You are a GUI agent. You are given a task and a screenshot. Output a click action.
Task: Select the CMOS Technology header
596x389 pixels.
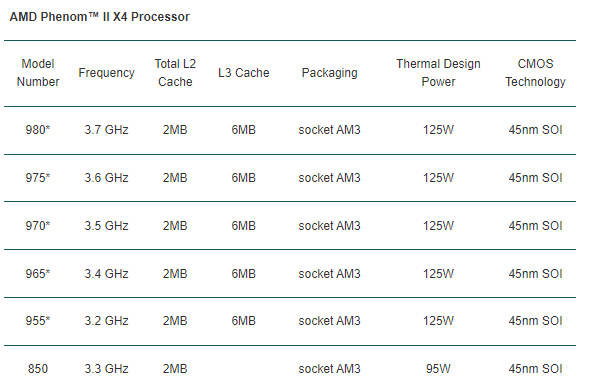point(535,73)
